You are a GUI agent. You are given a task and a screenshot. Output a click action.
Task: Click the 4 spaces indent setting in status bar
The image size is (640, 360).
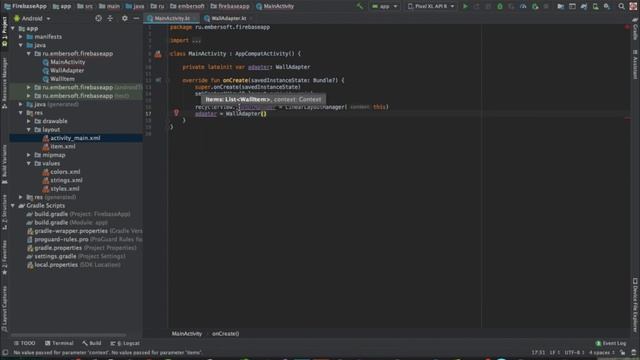602,352
